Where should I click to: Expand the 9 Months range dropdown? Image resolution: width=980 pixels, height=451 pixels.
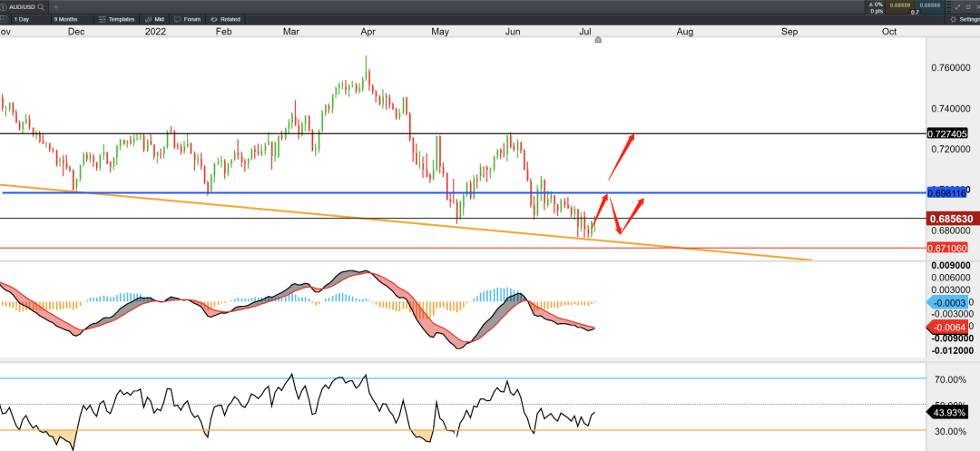coord(72,19)
